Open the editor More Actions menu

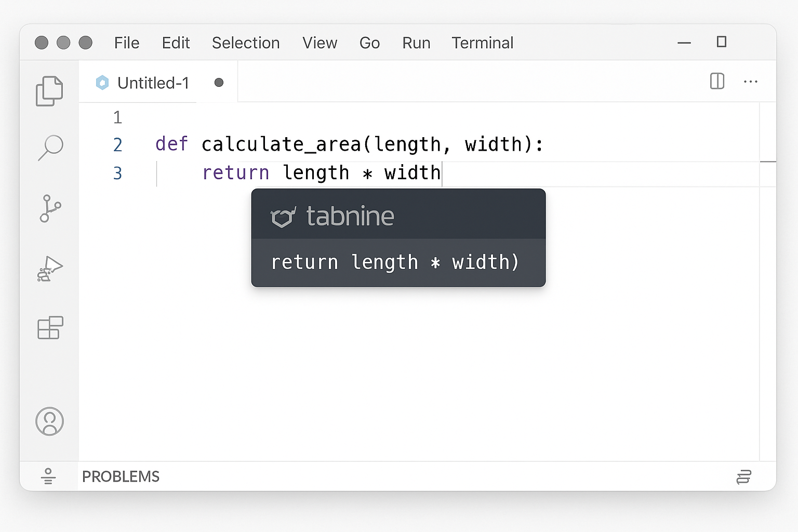click(750, 82)
